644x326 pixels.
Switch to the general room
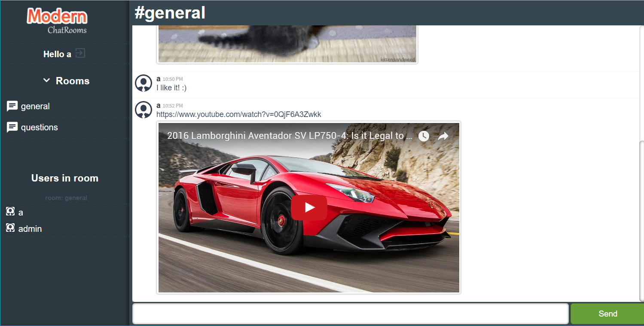coord(35,106)
